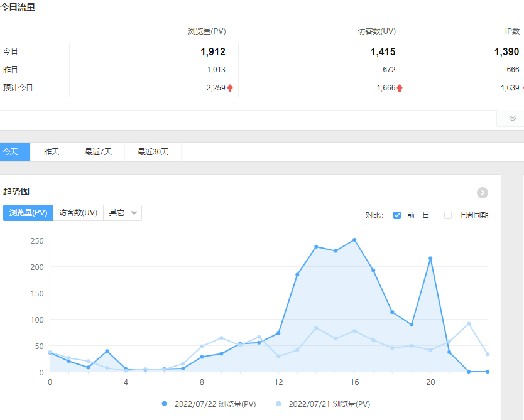The height and width of the screenshot is (420, 524).
Task: Expand the traffic summary with the double-chevron
Action: 512,118
